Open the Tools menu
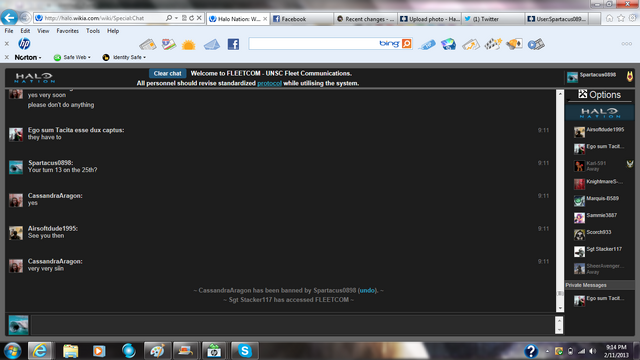 [93, 31]
